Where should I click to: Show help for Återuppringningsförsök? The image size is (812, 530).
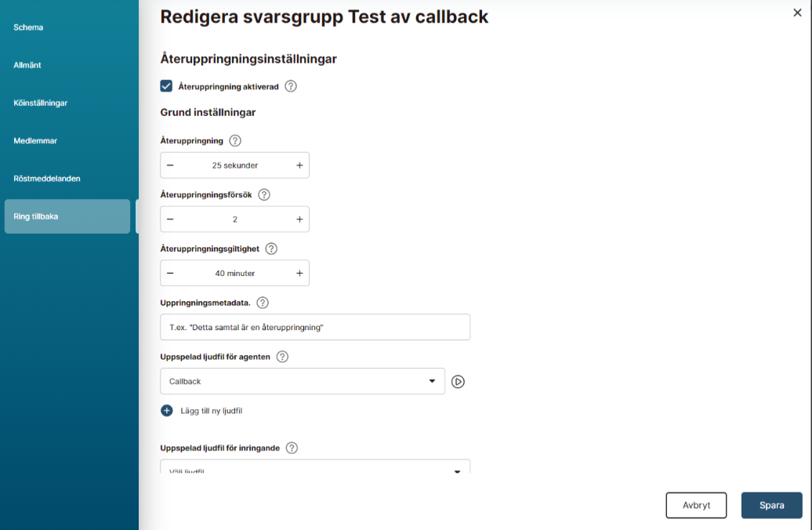(264, 194)
